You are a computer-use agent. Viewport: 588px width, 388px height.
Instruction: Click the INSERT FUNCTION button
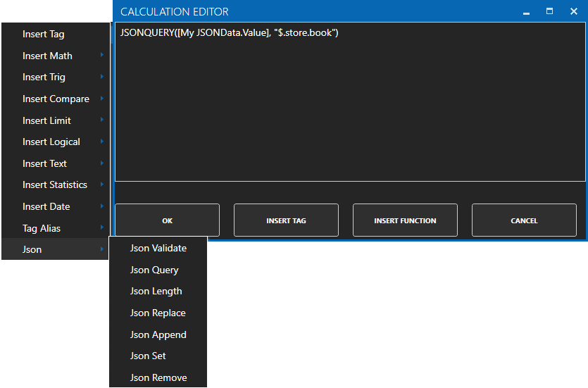pyautogui.click(x=405, y=220)
